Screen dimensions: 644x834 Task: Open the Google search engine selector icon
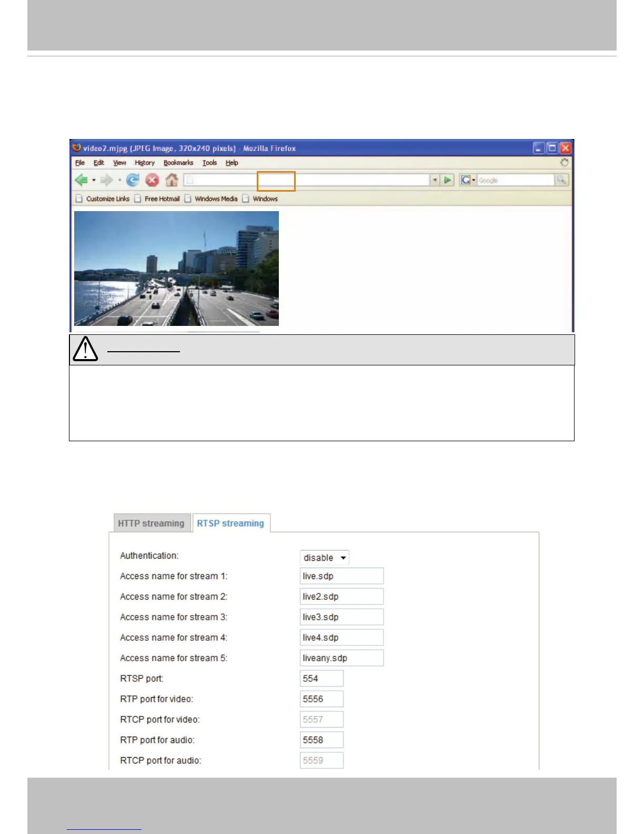[468, 180]
